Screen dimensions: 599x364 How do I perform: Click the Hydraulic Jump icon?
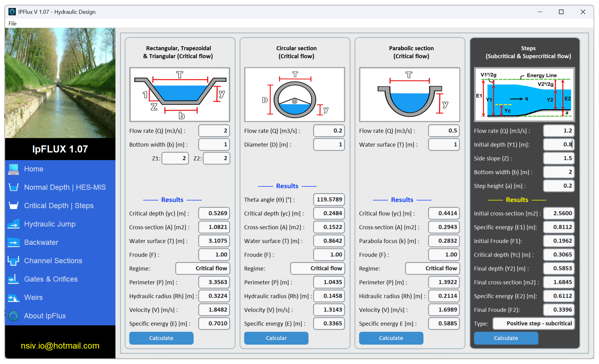[x=13, y=224]
